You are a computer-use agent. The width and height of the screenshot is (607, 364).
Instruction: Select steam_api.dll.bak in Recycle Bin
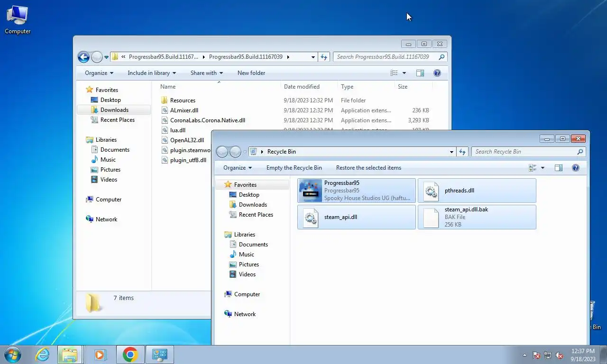(x=477, y=217)
